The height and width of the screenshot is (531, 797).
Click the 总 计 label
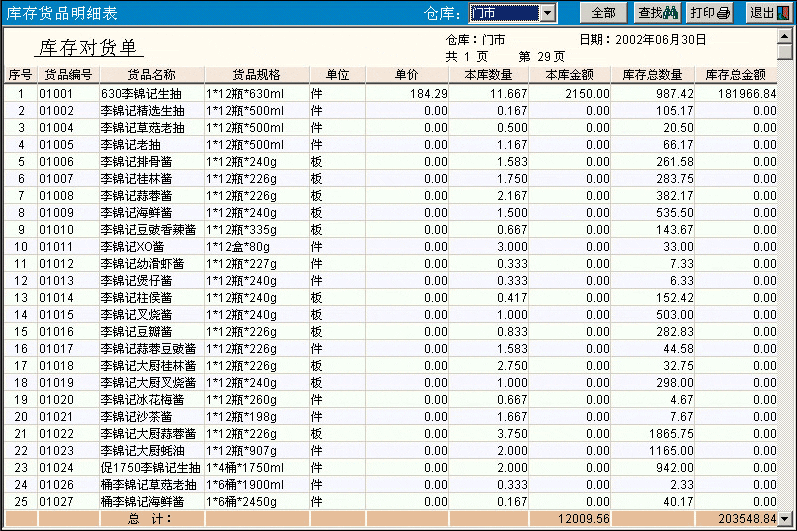(150, 519)
